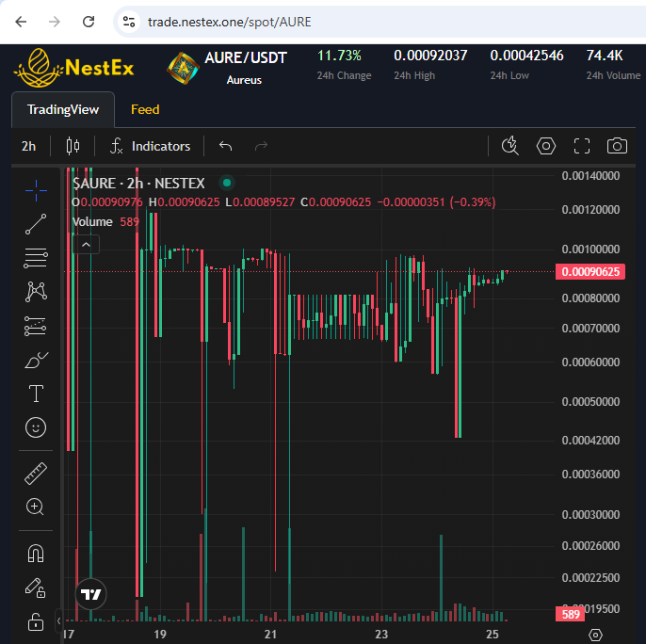The image size is (646, 644).
Task: Toggle lock all drawing tools
Action: [x=36, y=621]
